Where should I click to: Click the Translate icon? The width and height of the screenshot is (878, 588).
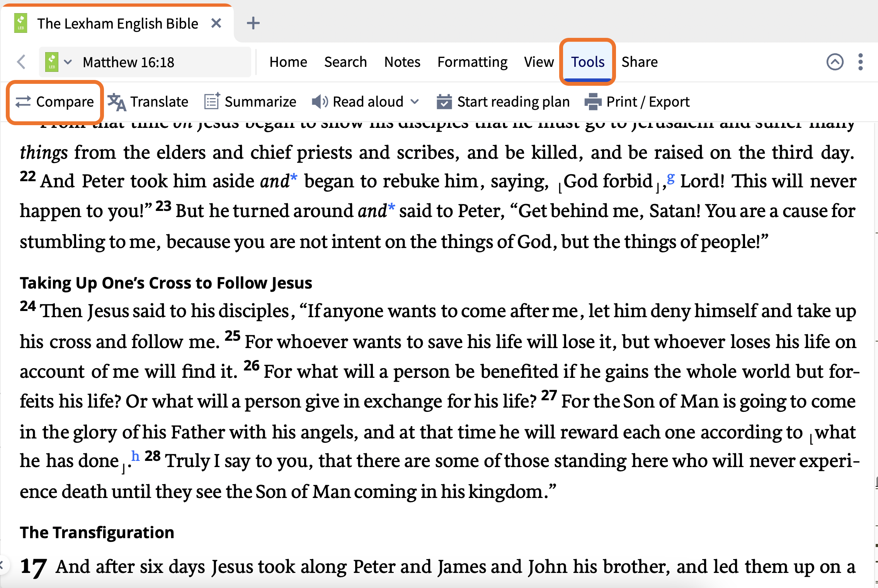[x=117, y=102]
